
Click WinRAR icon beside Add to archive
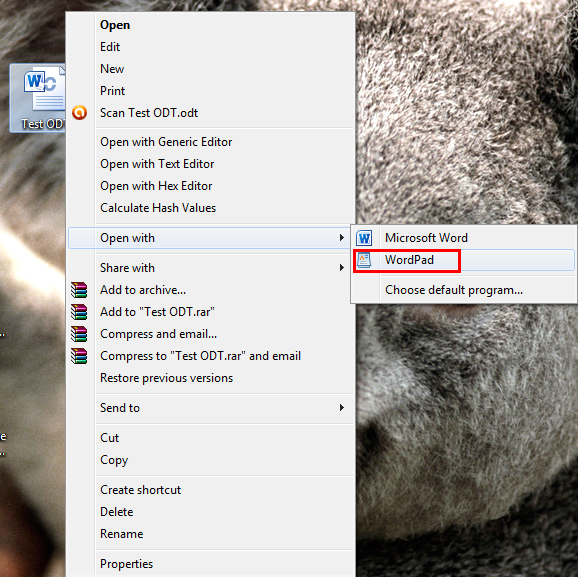click(x=79, y=290)
